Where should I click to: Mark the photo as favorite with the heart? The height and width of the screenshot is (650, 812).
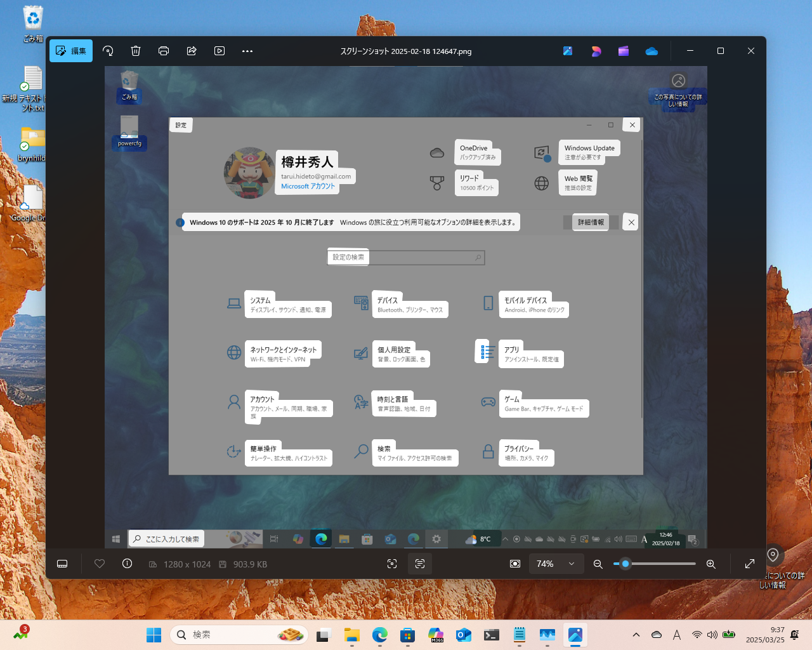tap(100, 564)
